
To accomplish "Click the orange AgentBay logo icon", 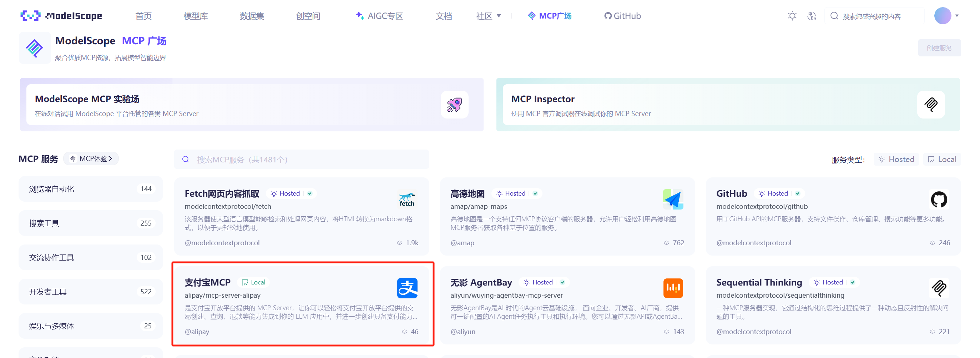I will [x=673, y=288].
